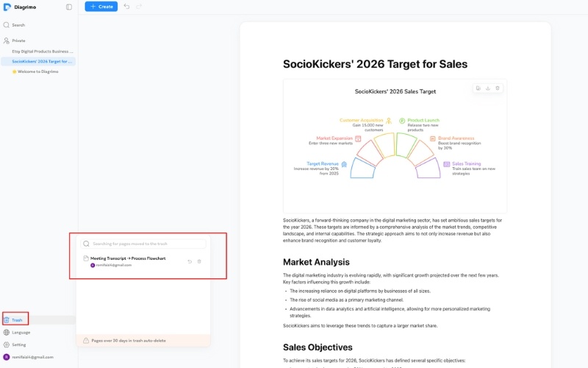Restore the Meeting Transcript trashed page
The height and width of the screenshot is (368, 588).
click(x=190, y=261)
